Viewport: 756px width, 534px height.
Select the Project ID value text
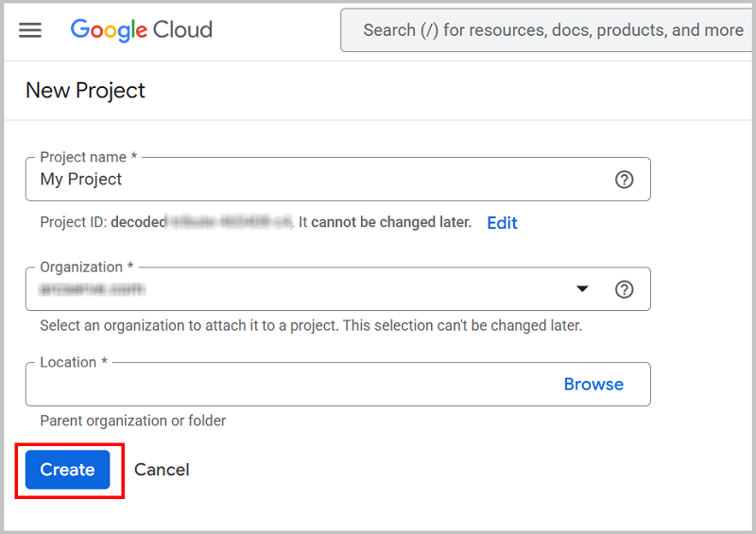tap(201, 223)
